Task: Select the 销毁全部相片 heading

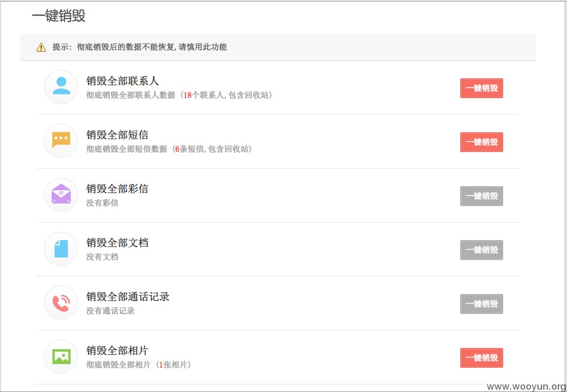Action: pyautogui.click(x=117, y=350)
